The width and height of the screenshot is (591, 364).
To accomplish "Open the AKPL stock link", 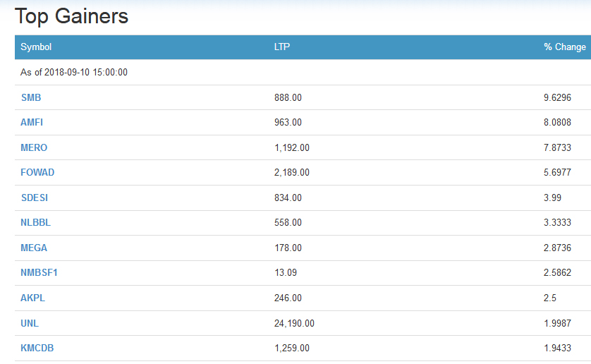I will [32, 298].
